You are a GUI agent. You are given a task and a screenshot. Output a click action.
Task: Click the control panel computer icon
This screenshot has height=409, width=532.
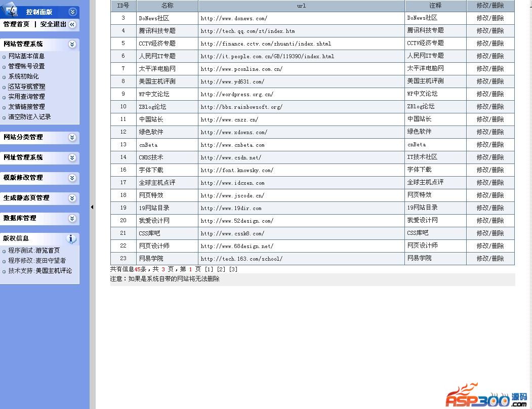point(11,10)
